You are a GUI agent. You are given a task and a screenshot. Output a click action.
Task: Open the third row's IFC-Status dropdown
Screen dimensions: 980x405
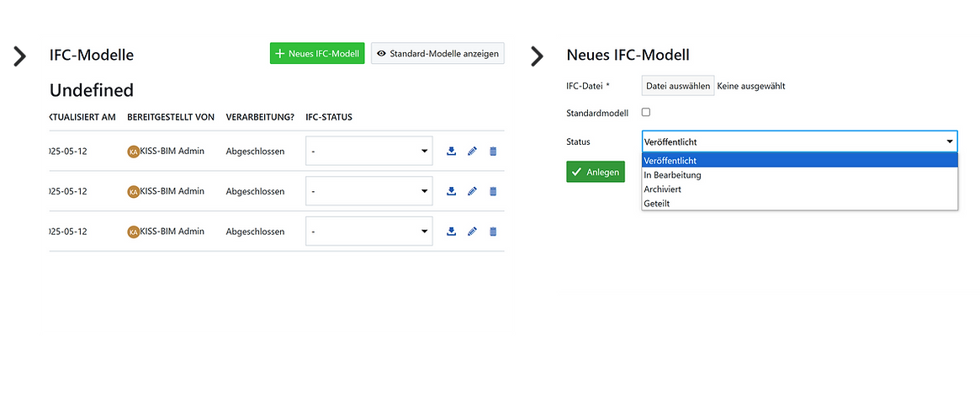368,231
